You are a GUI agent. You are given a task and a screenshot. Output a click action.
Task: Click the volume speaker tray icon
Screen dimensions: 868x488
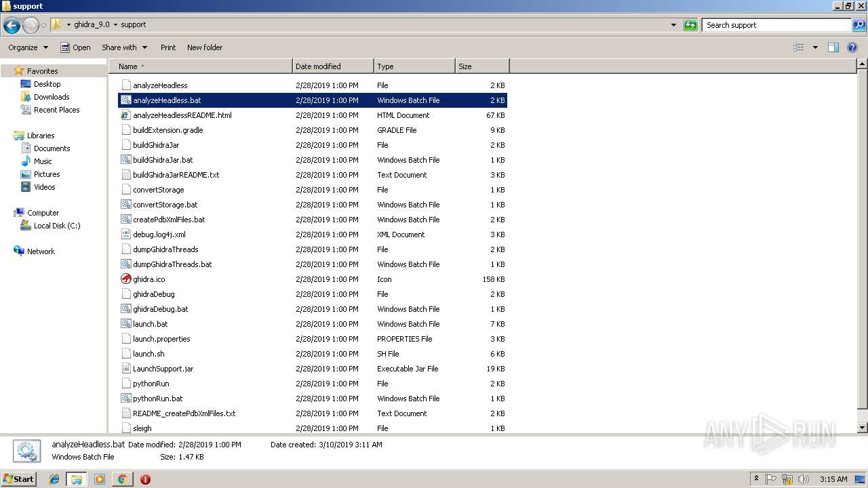[803, 479]
